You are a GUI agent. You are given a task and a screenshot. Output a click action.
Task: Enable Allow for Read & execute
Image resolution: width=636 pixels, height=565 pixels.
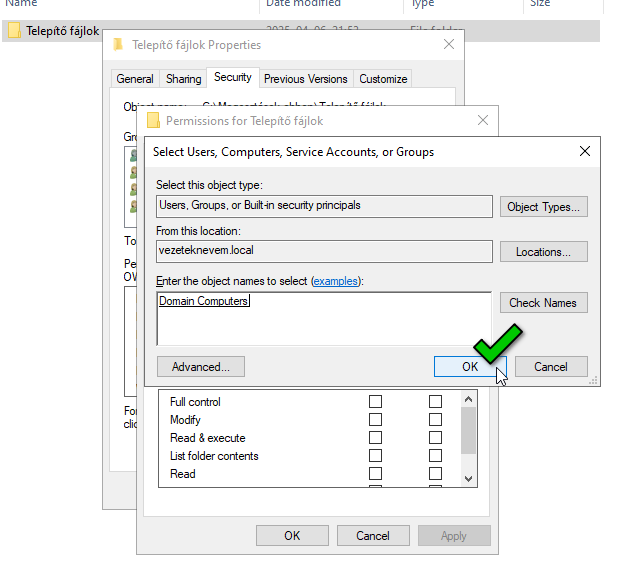coord(376,438)
